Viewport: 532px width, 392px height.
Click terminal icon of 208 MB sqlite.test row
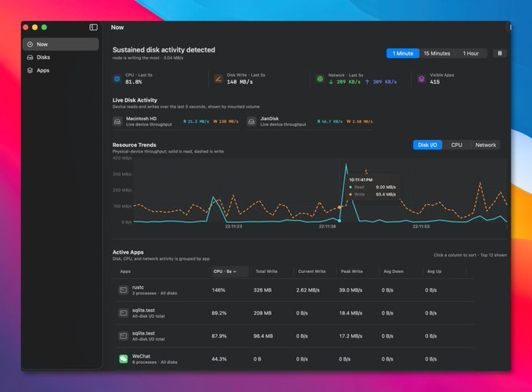pos(123,313)
